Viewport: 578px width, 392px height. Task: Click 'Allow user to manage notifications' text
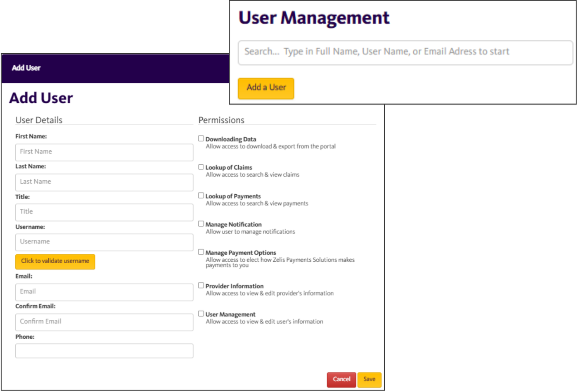(x=251, y=232)
